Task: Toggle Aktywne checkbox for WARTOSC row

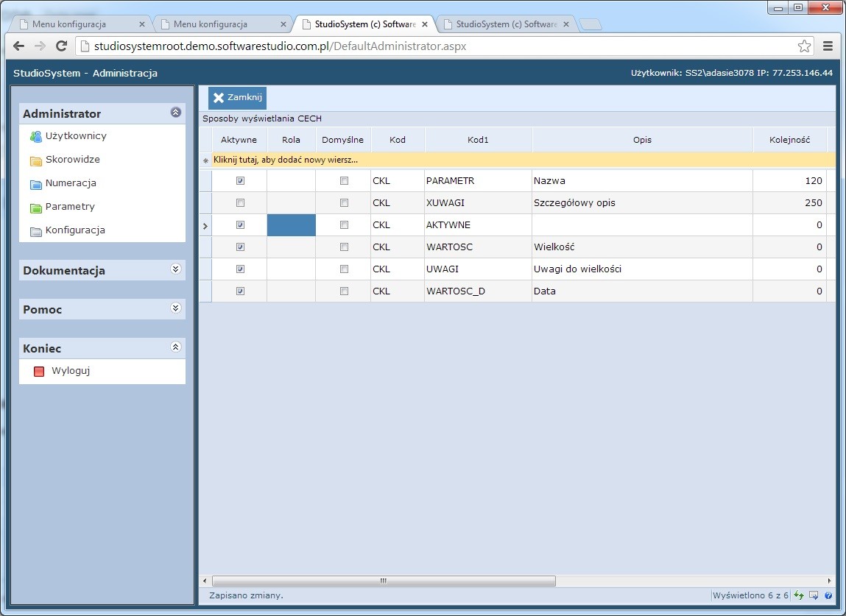Action: click(240, 247)
